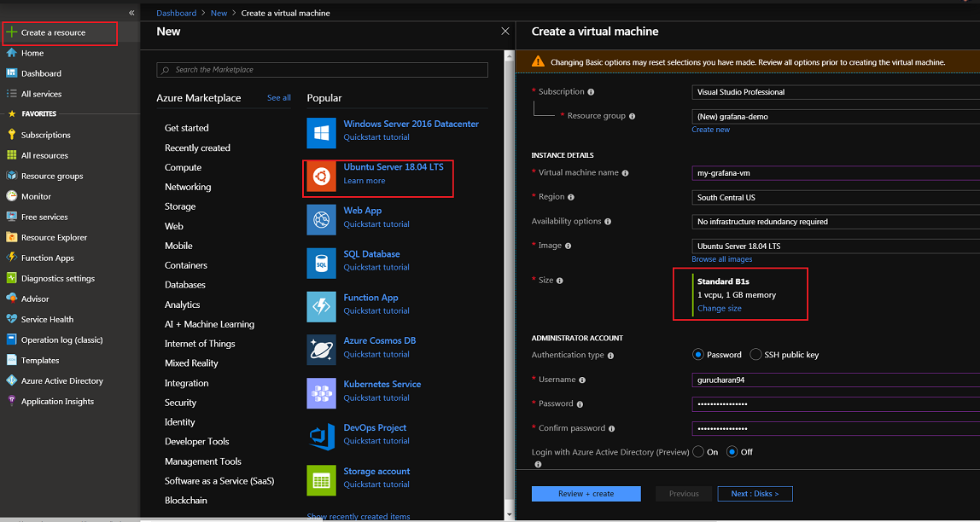This screenshot has width=980, height=522.
Task: Click the Resource groups cube icon
Action: click(x=11, y=176)
